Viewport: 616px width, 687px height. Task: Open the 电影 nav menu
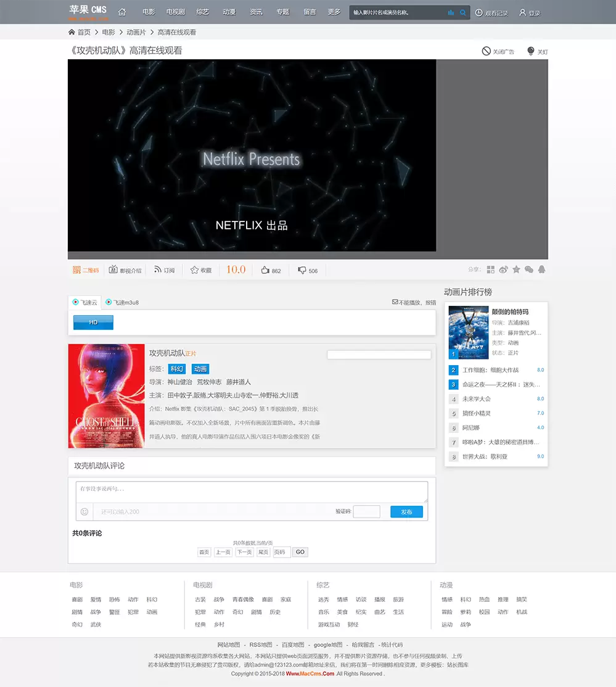tap(149, 12)
